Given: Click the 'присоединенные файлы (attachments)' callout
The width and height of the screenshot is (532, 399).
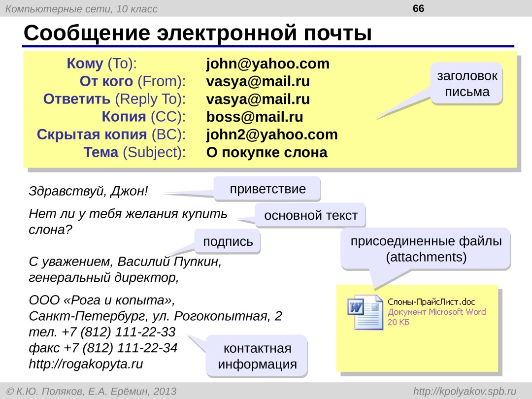Looking at the screenshot, I should [426, 249].
